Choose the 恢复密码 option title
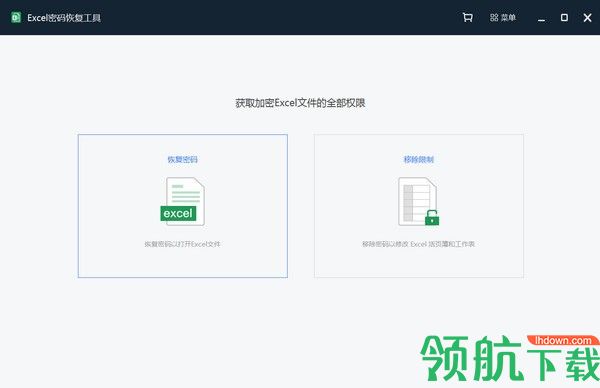The width and height of the screenshot is (600, 388). 183,160
